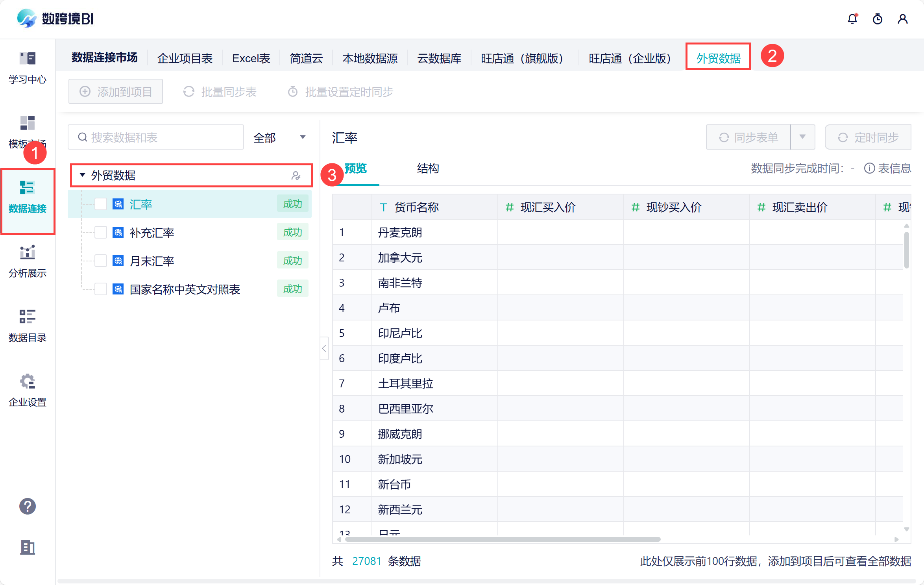924x585 pixels.
Task: Expand the 同步表单 dropdown arrow
Action: point(802,137)
